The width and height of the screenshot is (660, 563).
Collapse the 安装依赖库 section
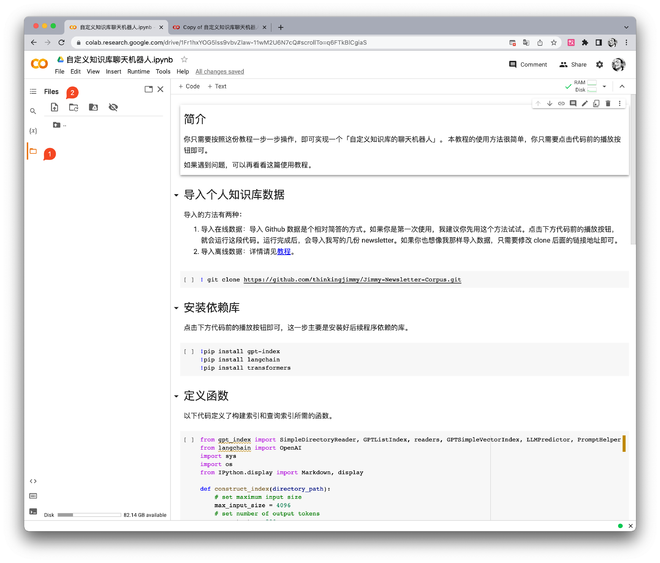point(177,308)
